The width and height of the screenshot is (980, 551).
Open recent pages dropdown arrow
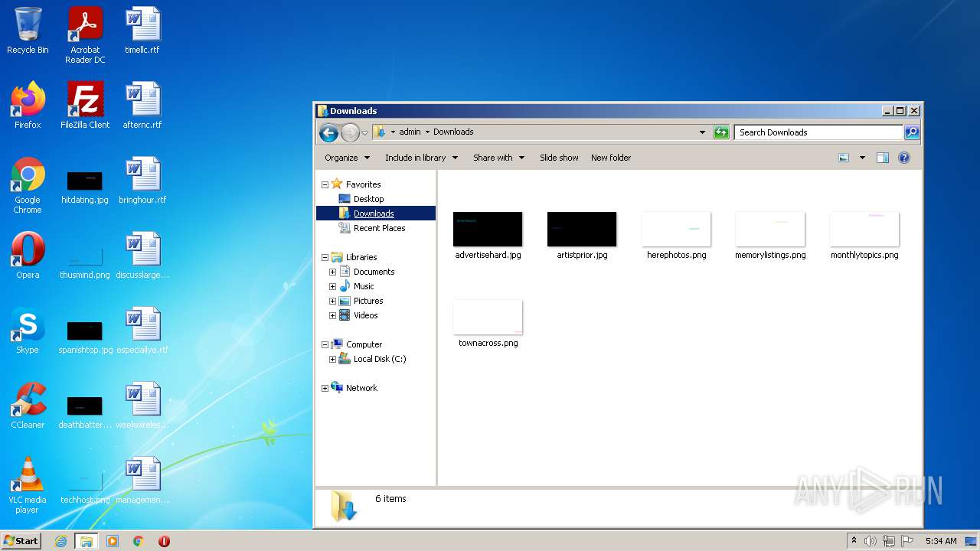[x=364, y=132]
